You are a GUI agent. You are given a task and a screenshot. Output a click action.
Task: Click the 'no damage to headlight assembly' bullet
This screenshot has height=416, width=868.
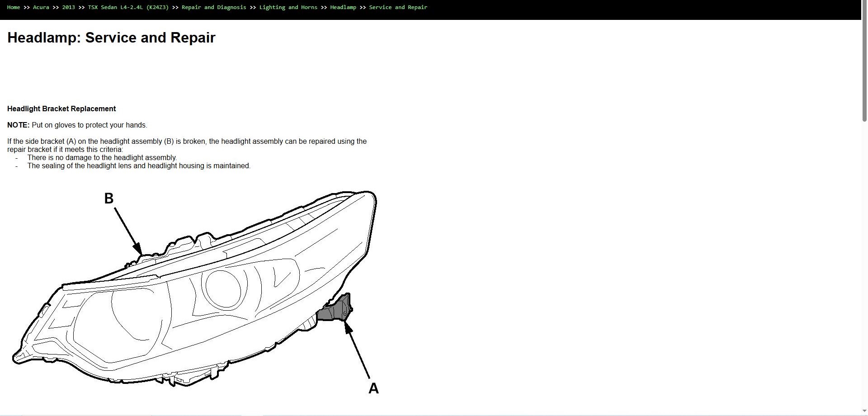(x=102, y=158)
